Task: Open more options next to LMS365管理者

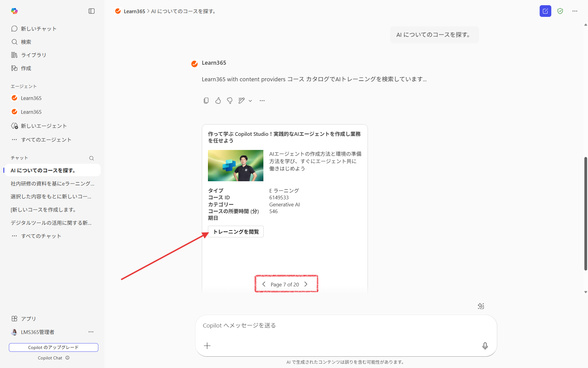Action: pyautogui.click(x=91, y=332)
